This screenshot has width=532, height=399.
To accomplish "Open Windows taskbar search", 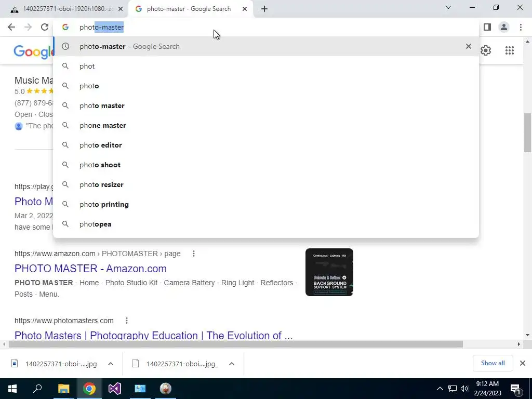I will 37,389.
